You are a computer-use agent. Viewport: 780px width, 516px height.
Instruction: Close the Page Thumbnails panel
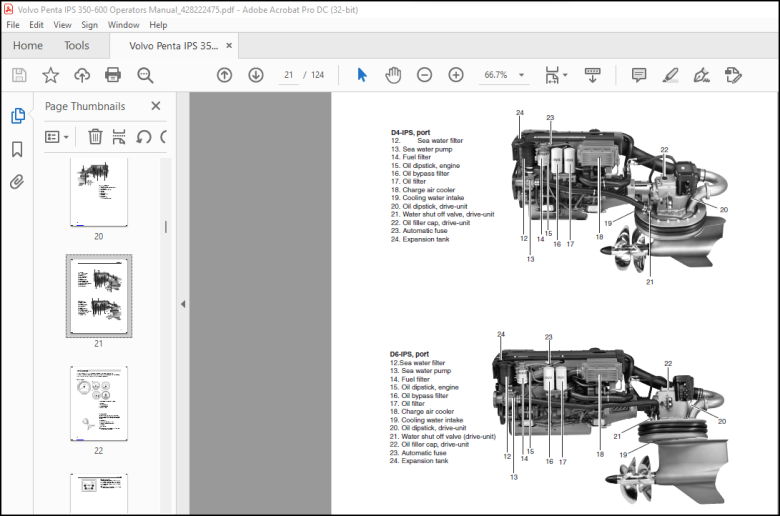click(156, 106)
